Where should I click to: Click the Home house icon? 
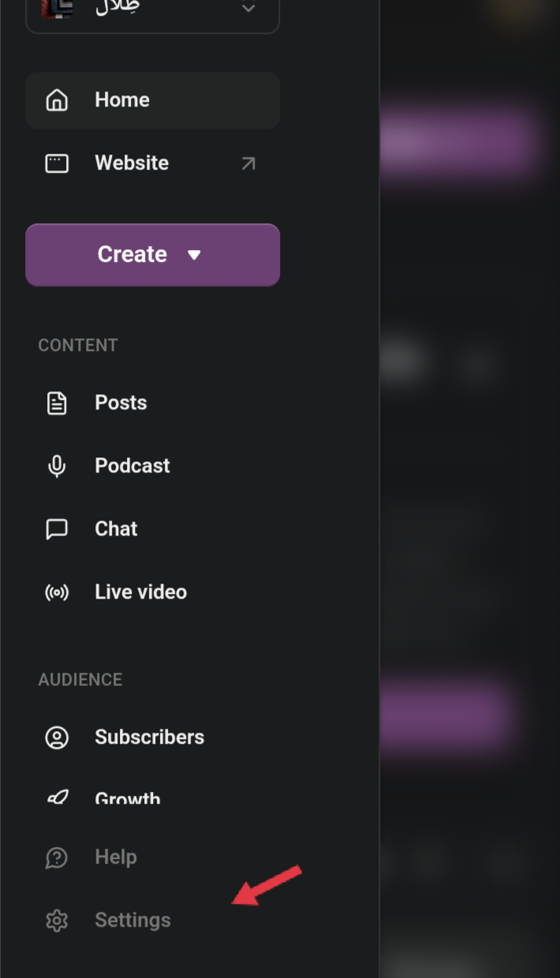[x=57, y=100]
